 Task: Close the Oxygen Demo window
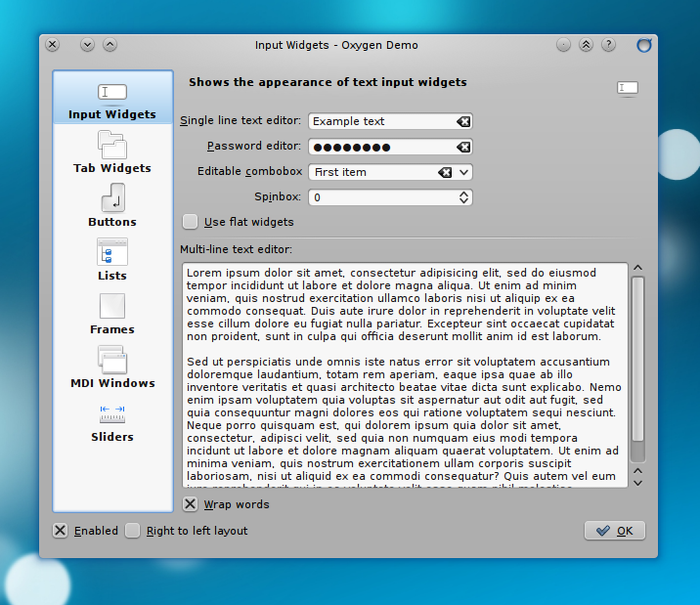tap(52, 45)
